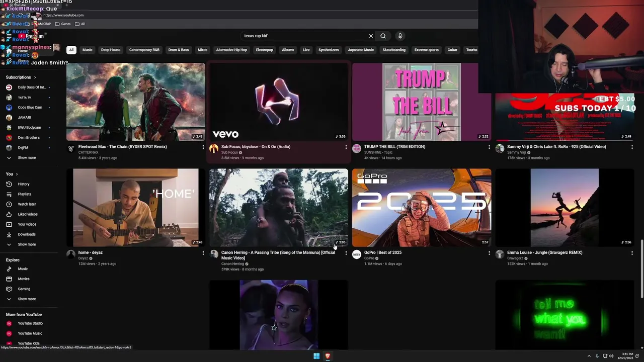Viewport: 644px width, 362px height.
Task: Expand Show more under the You section
Action: (27, 244)
